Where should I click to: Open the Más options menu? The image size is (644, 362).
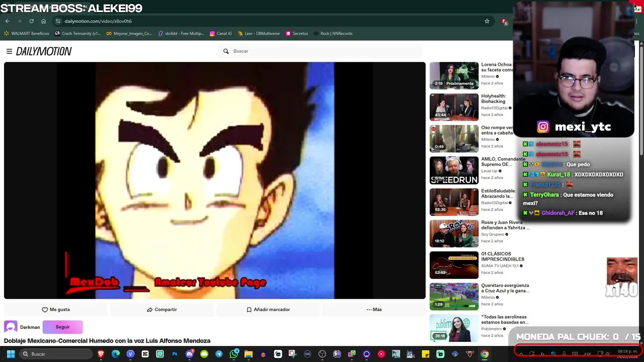[x=374, y=310]
